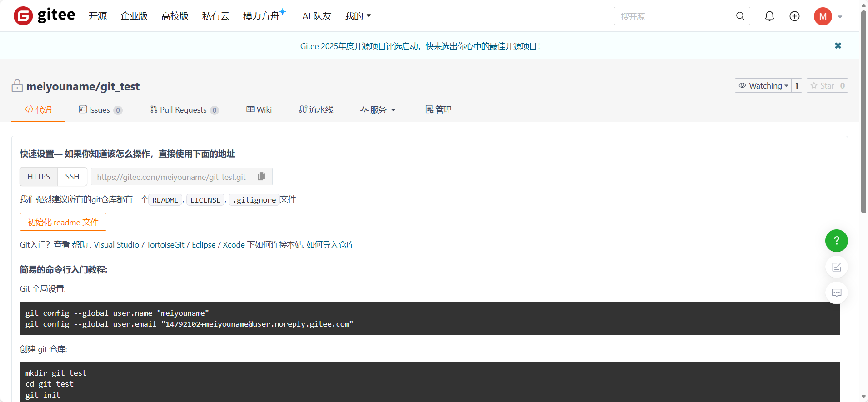Click the private repo lock icon
This screenshot has height=402, width=868.
pyautogui.click(x=17, y=85)
